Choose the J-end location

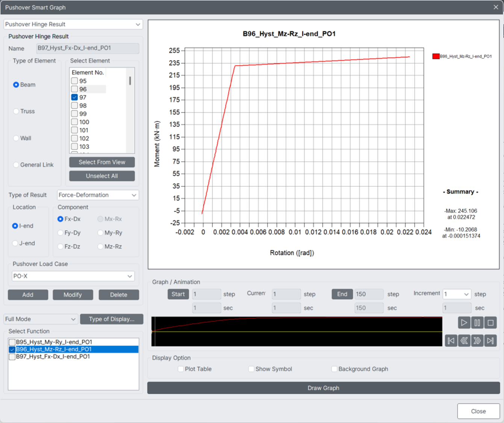tap(15, 243)
